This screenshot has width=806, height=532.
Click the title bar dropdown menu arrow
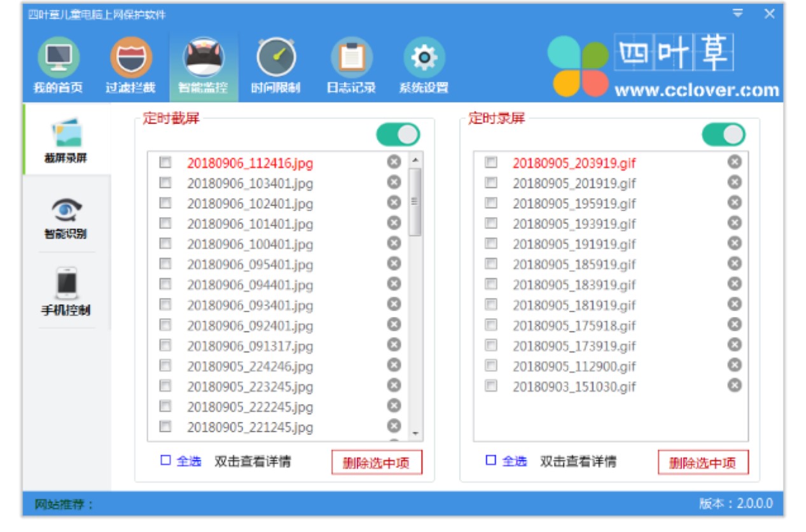point(738,13)
